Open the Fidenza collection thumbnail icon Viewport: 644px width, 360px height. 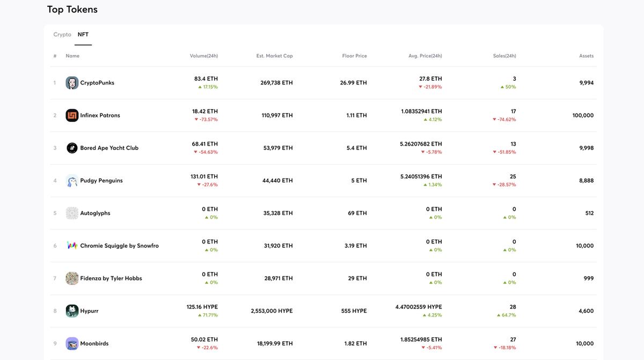(72, 278)
